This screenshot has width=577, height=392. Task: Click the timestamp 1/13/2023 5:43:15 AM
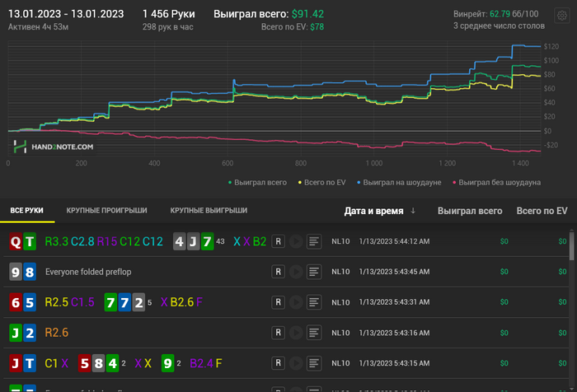click(395, 363)
